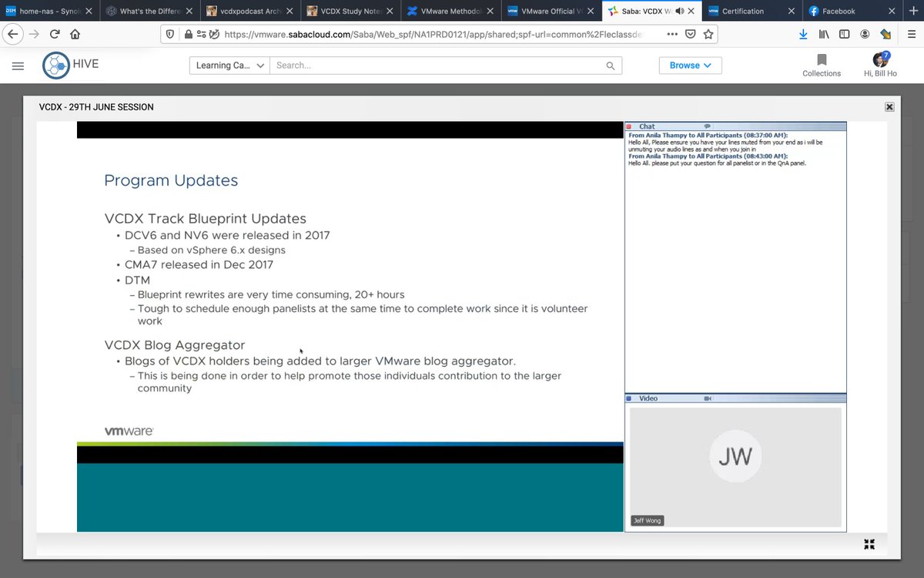Image resolution: width=924 pixels, height=578 pixels.
Task: Switch to the What's the Difference tab
Action: 149,11
